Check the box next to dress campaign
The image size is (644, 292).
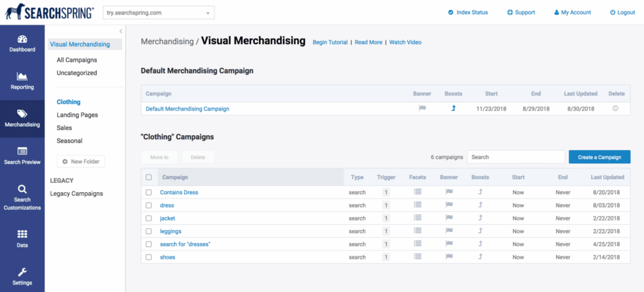pos(149,205)
